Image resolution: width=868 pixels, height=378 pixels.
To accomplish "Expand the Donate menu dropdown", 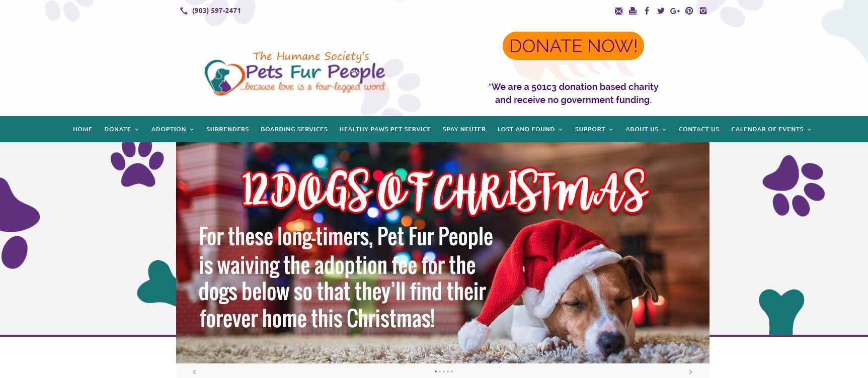I will (x=121, y=129).
